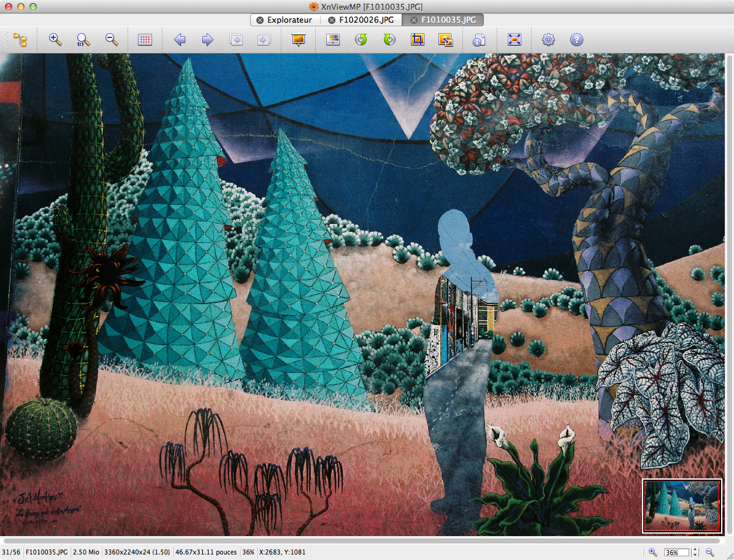Screen dimensions: 734x560
Task: Click the navigator thumbnail preview
Action: click(x=682, y=505)
